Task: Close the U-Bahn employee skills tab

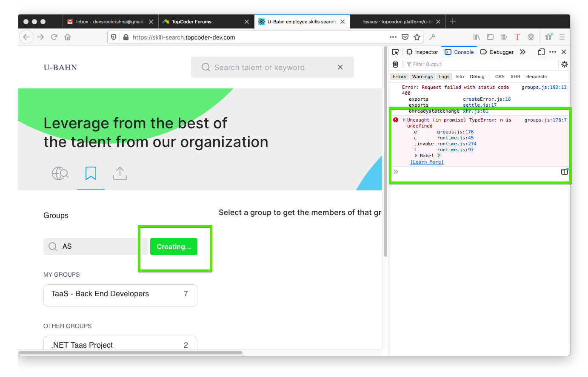Action: tap(343, 22)
